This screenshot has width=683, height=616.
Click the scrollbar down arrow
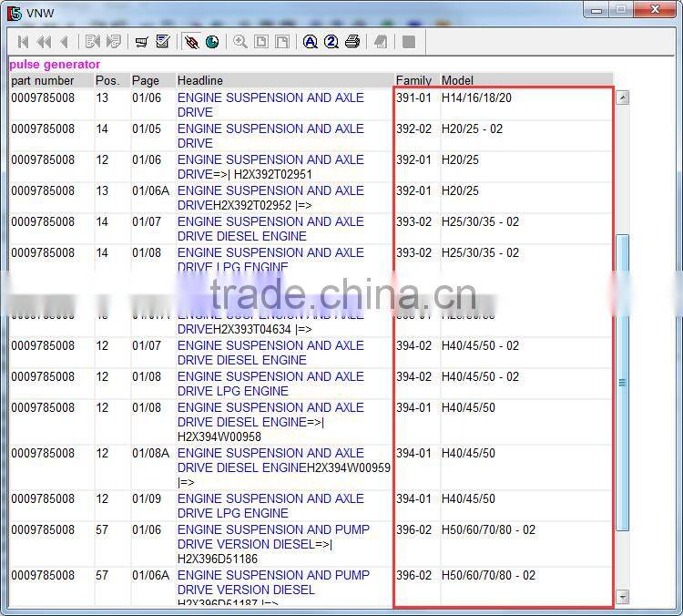click(623, 596)
